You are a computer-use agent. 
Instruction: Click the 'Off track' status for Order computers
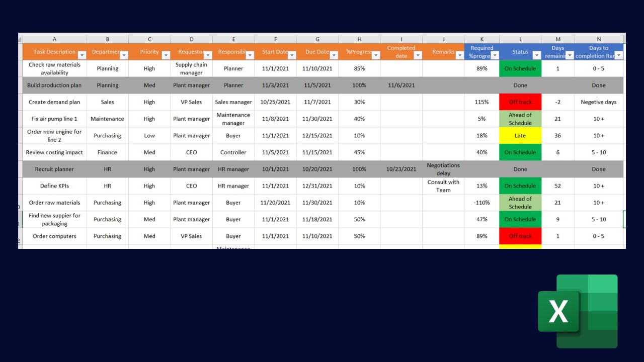point(520,236)
